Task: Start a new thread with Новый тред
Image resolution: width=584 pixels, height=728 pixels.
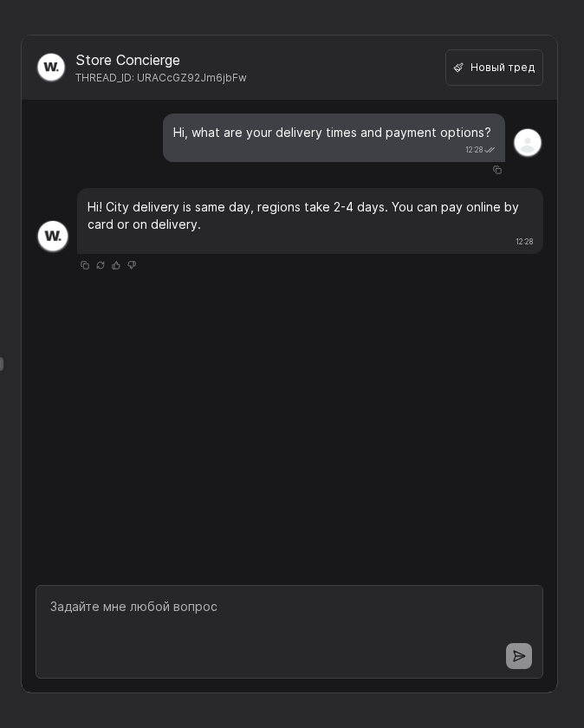Action: [494, 67]
